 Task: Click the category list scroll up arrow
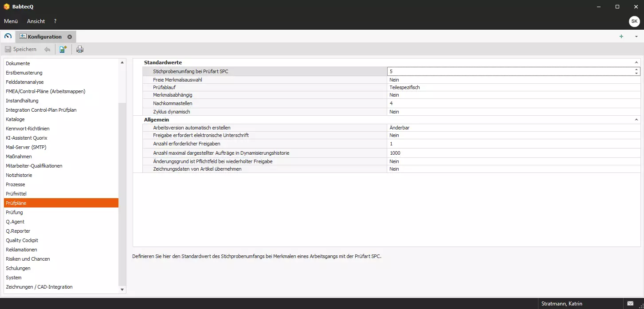point(122,63)
